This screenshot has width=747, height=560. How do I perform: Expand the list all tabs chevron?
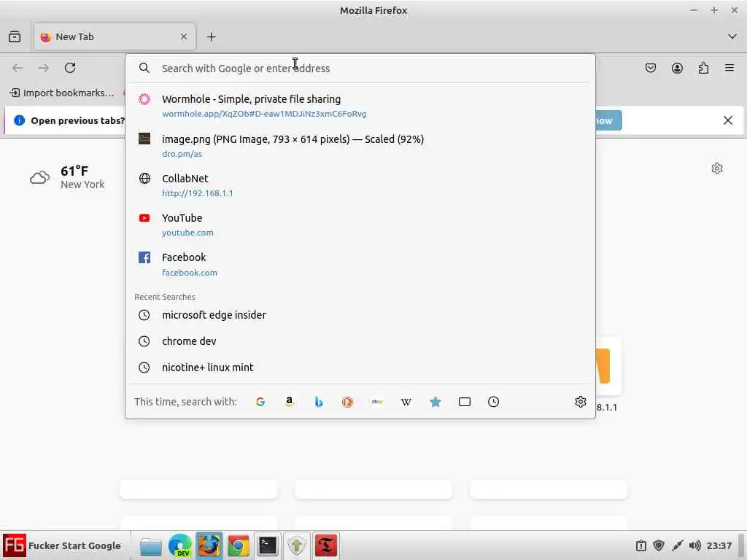(x=732, y=36)
